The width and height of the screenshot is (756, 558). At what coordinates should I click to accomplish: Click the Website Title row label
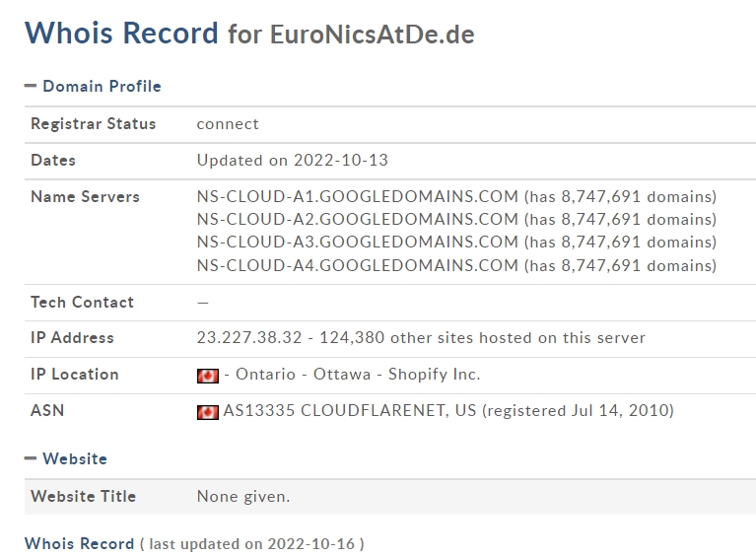pyautogui.click(x=83, y=496)
